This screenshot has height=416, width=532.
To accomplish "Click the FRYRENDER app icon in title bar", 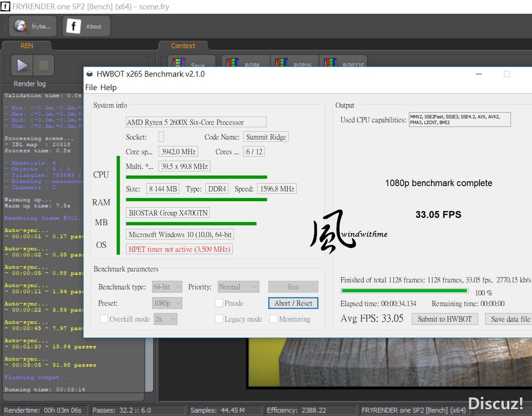I will (x=5, y=6).
